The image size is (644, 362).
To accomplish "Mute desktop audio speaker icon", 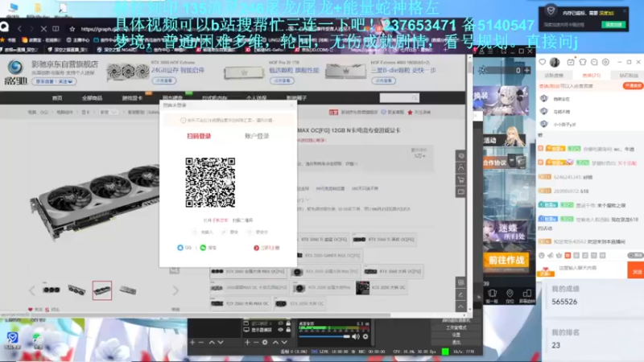I will coord(356,336).
